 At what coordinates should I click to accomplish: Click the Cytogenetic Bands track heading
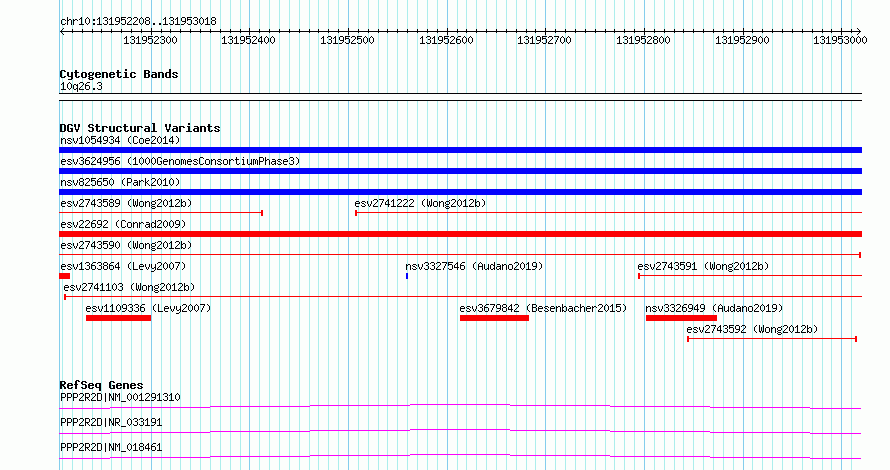[119, 74]
